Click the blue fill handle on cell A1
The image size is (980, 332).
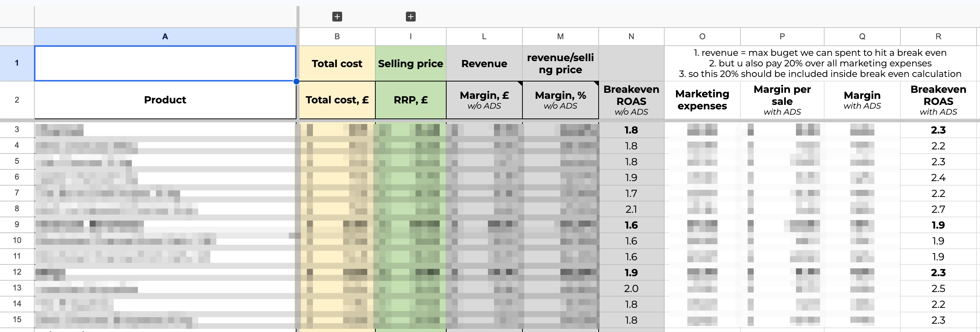pos(296,81)
